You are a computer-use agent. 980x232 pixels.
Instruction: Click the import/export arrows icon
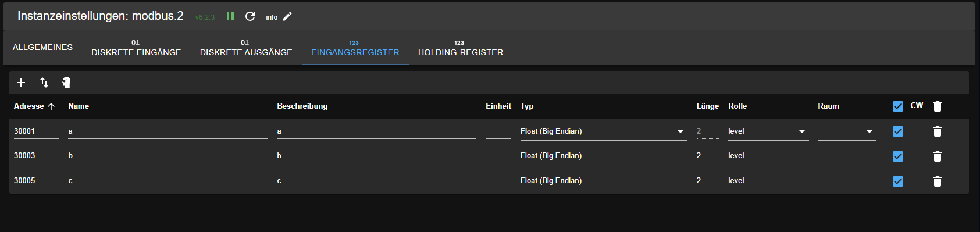coord(44,83)
